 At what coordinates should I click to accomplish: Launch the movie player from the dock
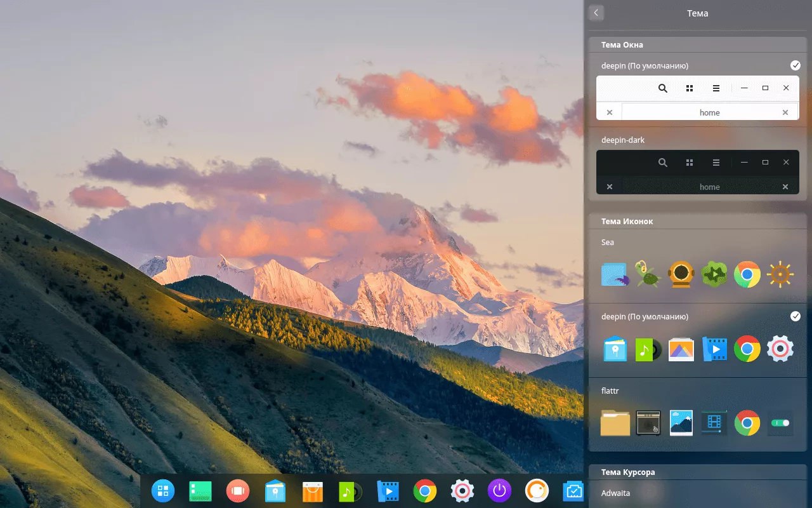388,491
